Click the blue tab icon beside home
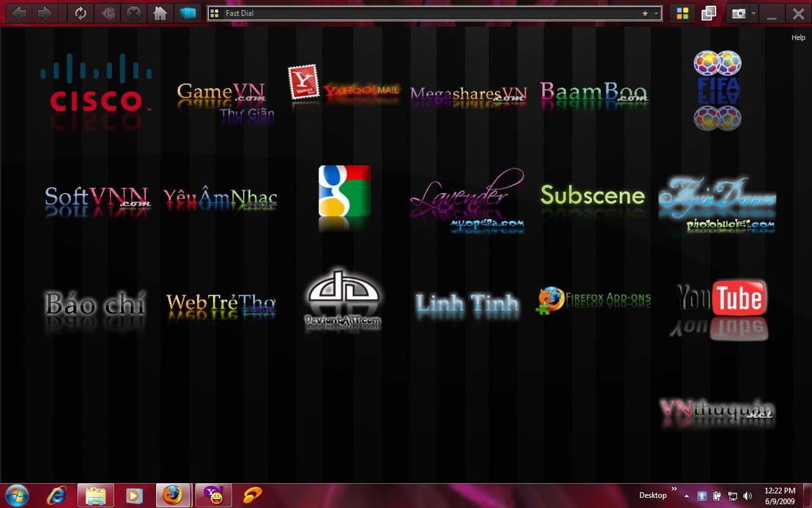This screenshot has height=508, width=812. [x=188, y=13]
